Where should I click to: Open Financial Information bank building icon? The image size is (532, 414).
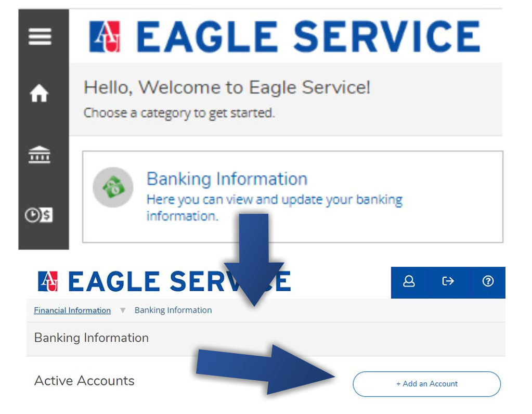[x=40, y=155]
